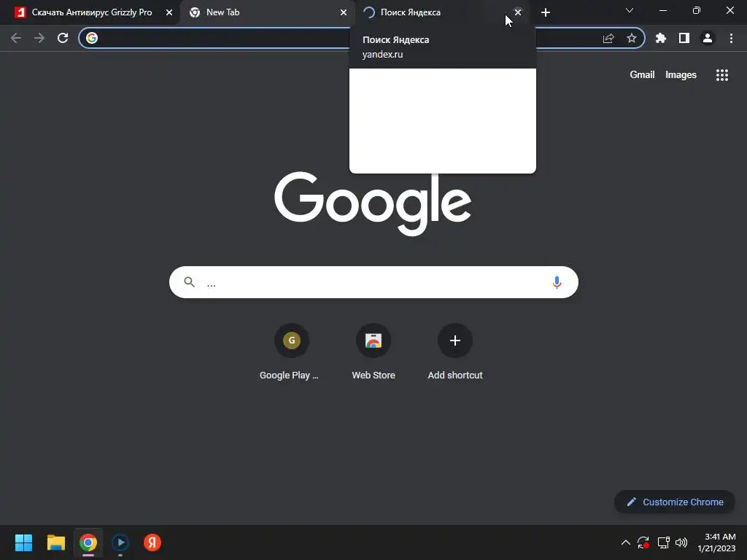Click the Google icon in address bar
The height and width of the screenshot is (560, 747).
[x=92, y=38]
